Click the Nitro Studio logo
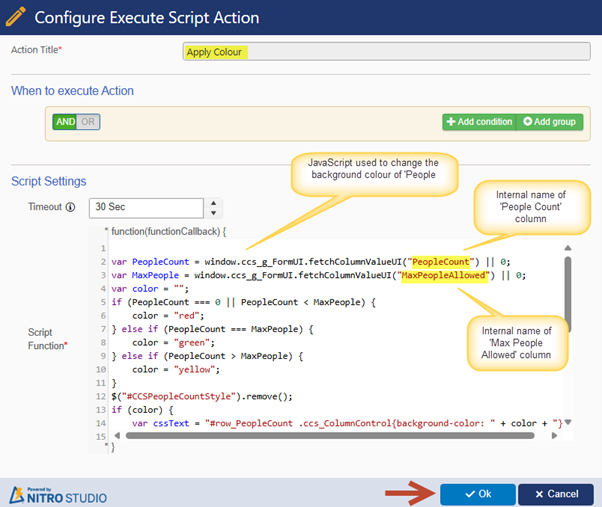This screenshot has height=507, width=602. click(58, 495)
